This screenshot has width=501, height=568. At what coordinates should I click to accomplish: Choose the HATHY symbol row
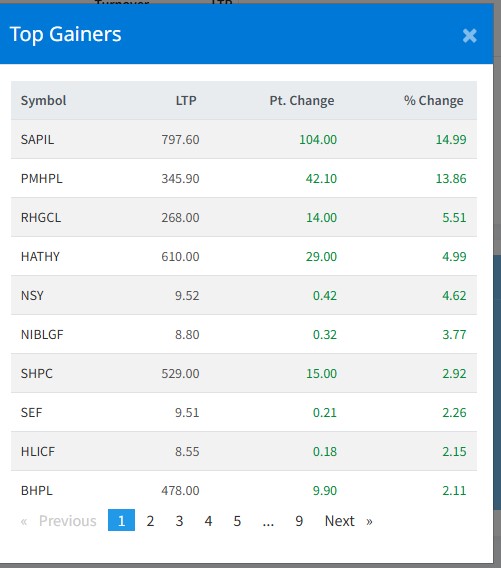pyautogui.click(x=244, y=256)
